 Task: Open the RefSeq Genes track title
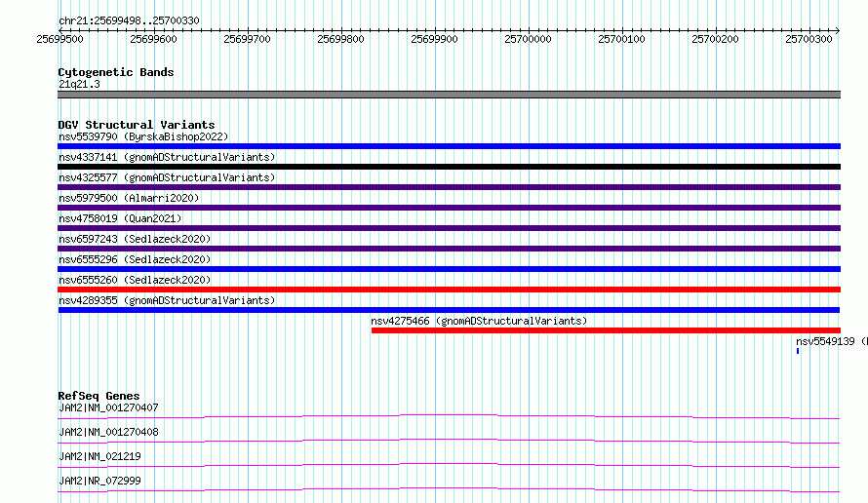(99, 396)
